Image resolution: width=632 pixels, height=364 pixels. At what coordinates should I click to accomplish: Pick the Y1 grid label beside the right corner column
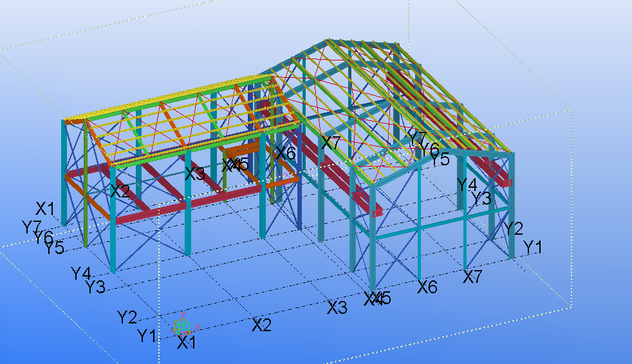(x=532, y=247)
